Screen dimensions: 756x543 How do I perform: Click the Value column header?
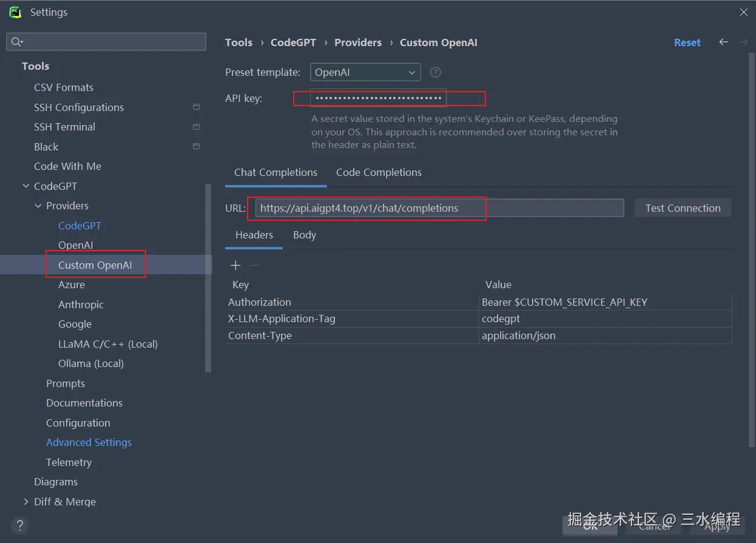498,285
